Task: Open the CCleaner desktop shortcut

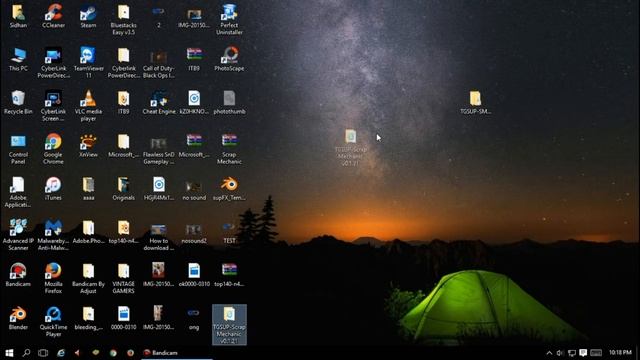Action: pyautogui.click(x=53, y=16)
